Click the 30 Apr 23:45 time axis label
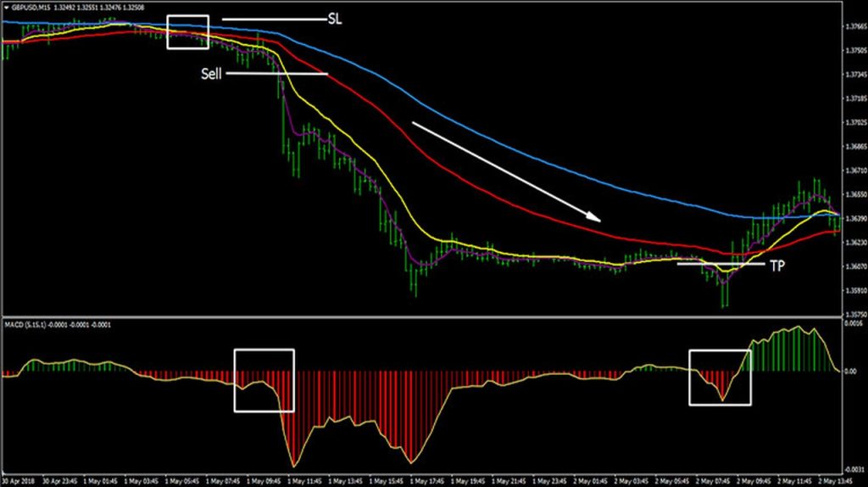The width and height of the screenshot is (868, 487). [61, 481]
